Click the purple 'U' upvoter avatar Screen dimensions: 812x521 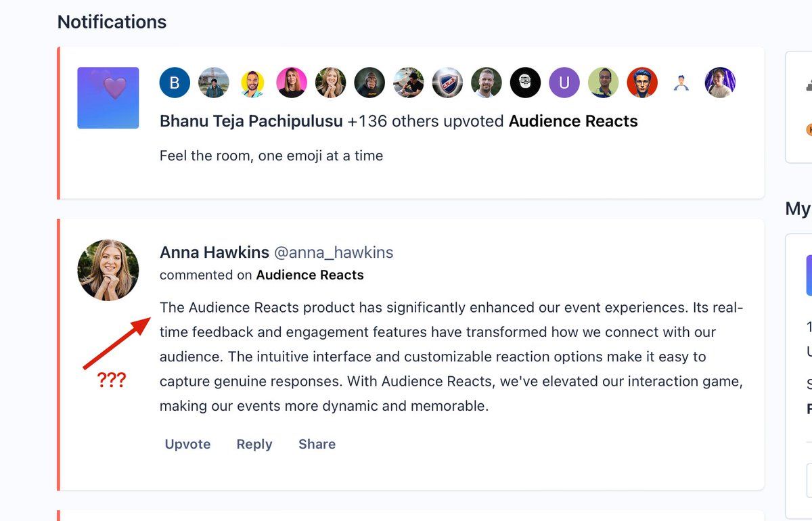[x=564, y=83]
